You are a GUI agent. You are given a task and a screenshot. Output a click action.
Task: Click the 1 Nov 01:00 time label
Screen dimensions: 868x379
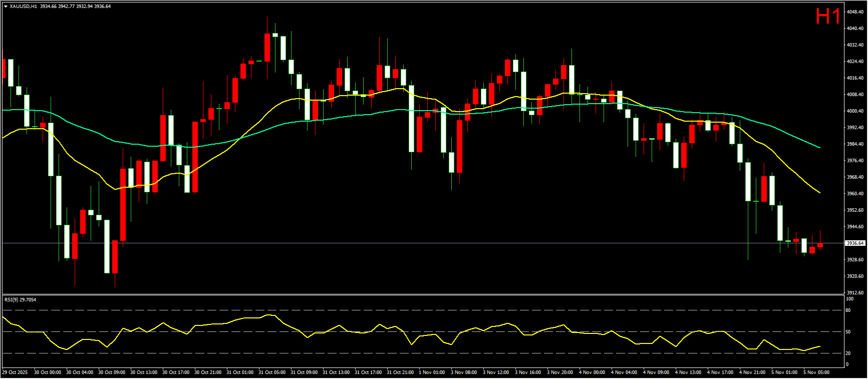432,372
